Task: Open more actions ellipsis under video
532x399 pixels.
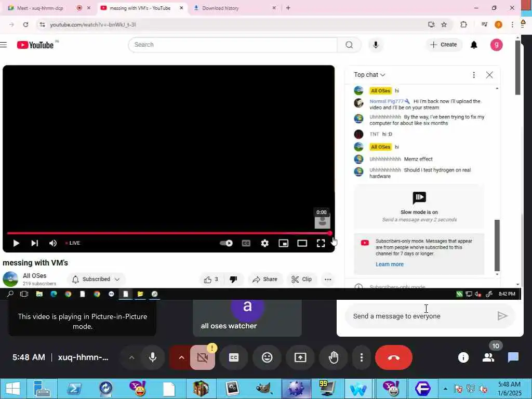Action: point(328,279)
